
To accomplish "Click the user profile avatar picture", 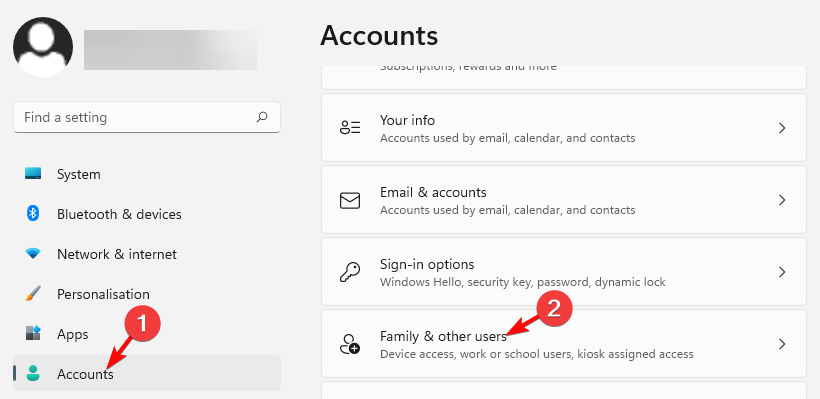I will tap(43, 47).
